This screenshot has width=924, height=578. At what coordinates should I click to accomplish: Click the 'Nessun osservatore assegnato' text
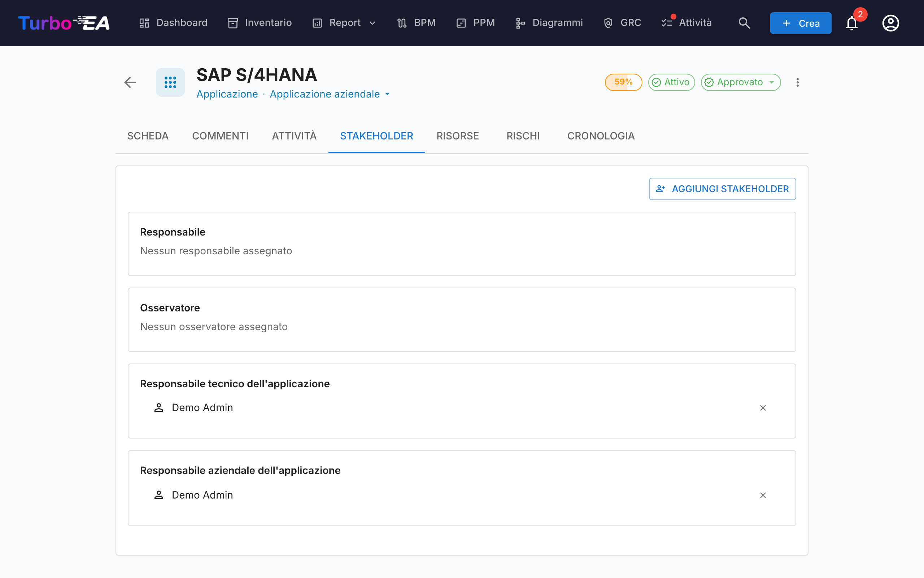pos(214,327)
